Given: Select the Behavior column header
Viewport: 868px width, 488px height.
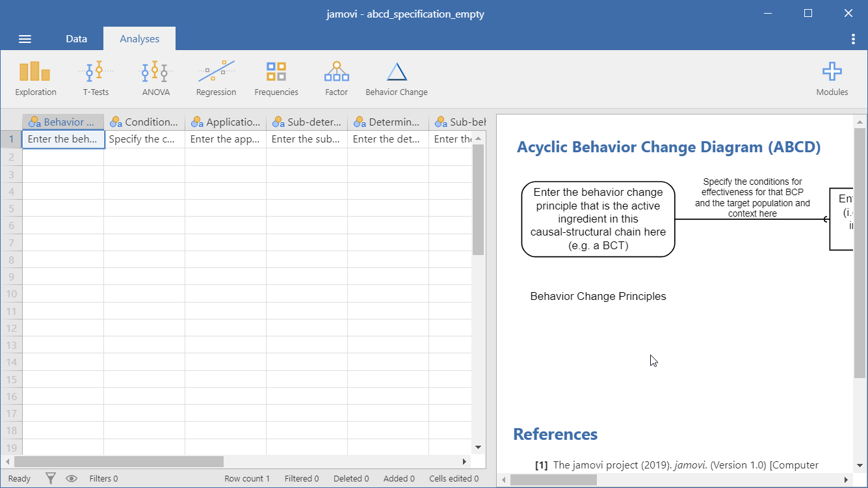Looking at the screenshot, I should point(63,122).
